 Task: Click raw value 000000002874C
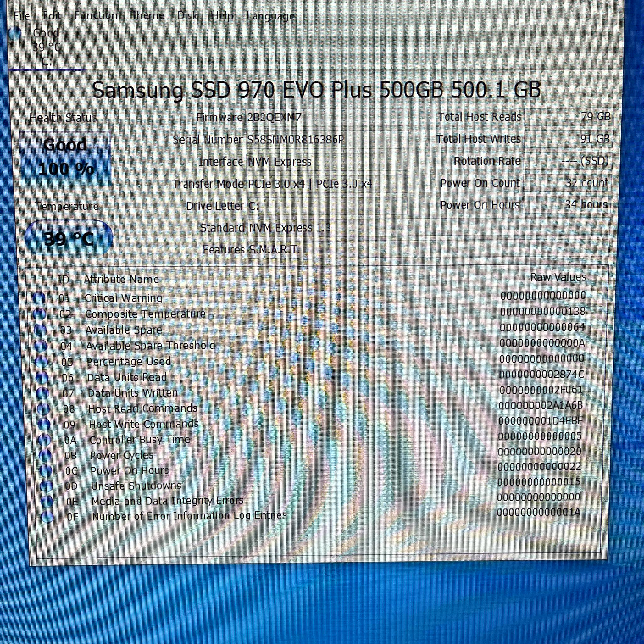pyautogui.click(x=542, y=374)
